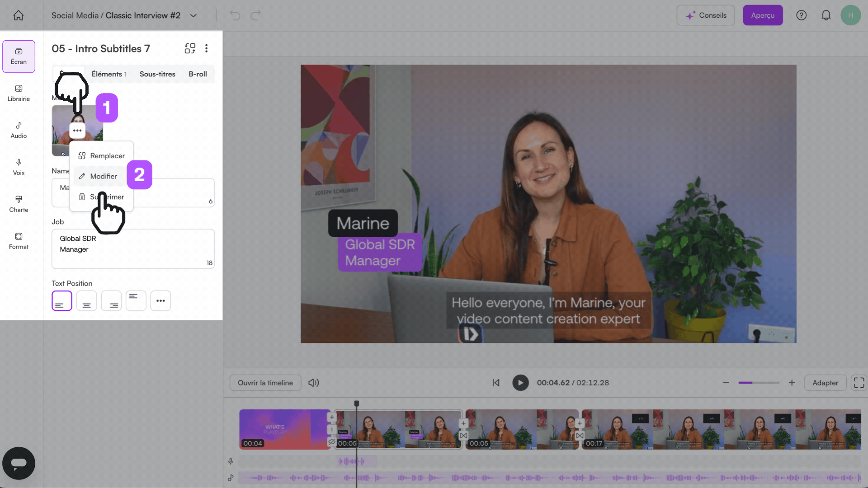
Task: Switch to the Sous-titres tab
Action: [157, 74]
